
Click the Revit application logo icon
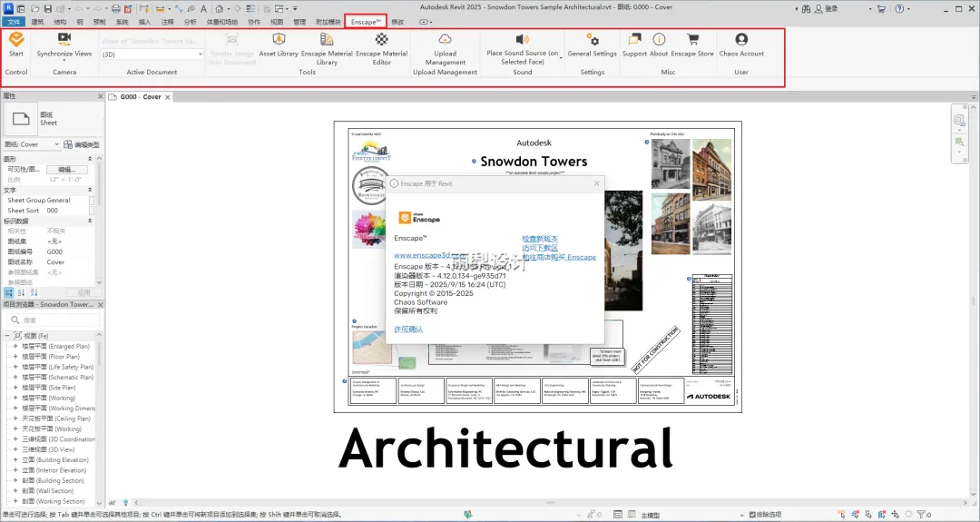click(x=9, y=9)
